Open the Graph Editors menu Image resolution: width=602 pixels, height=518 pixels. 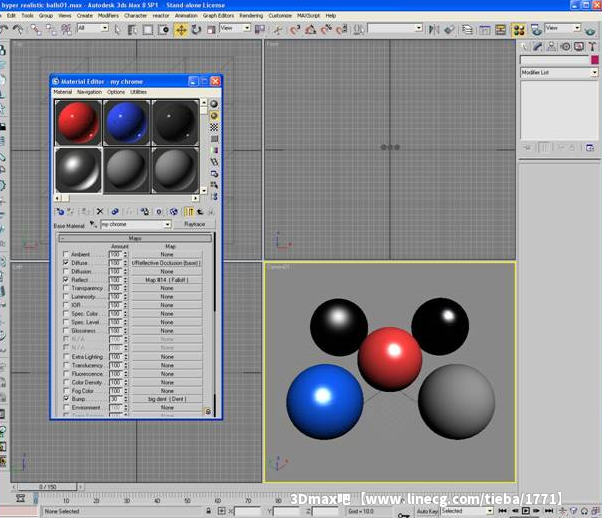[218, 16]
